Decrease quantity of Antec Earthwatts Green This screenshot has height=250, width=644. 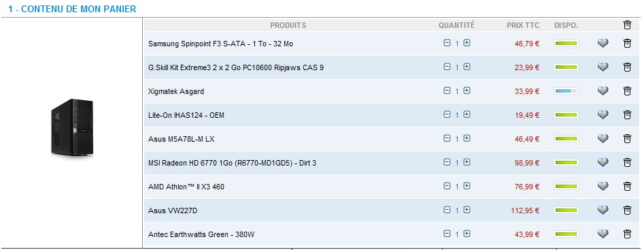click(x=447, y=234)
